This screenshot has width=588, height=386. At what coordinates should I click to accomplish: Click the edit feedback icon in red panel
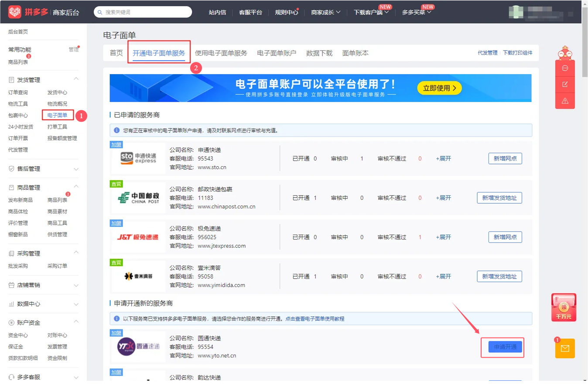tap(565, 85)
